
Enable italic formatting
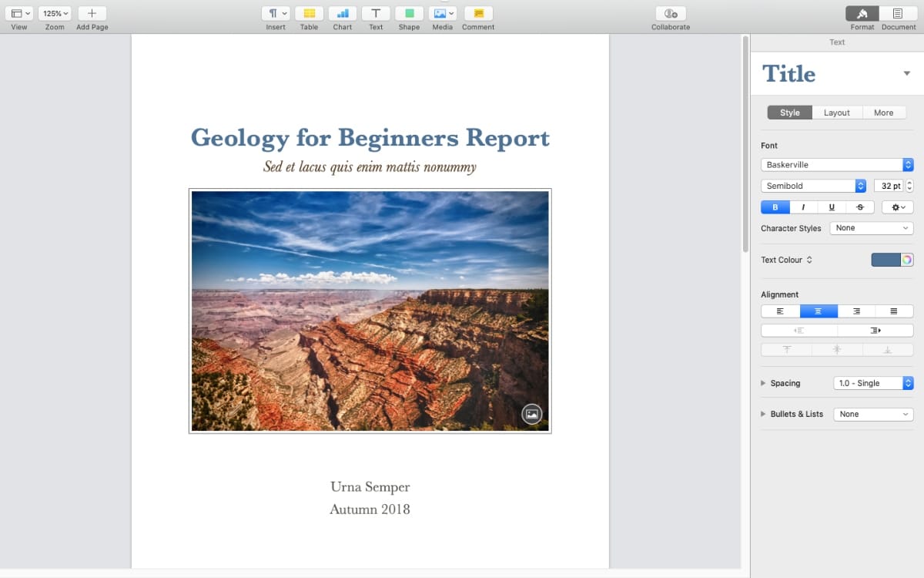(x=803, y=207)
